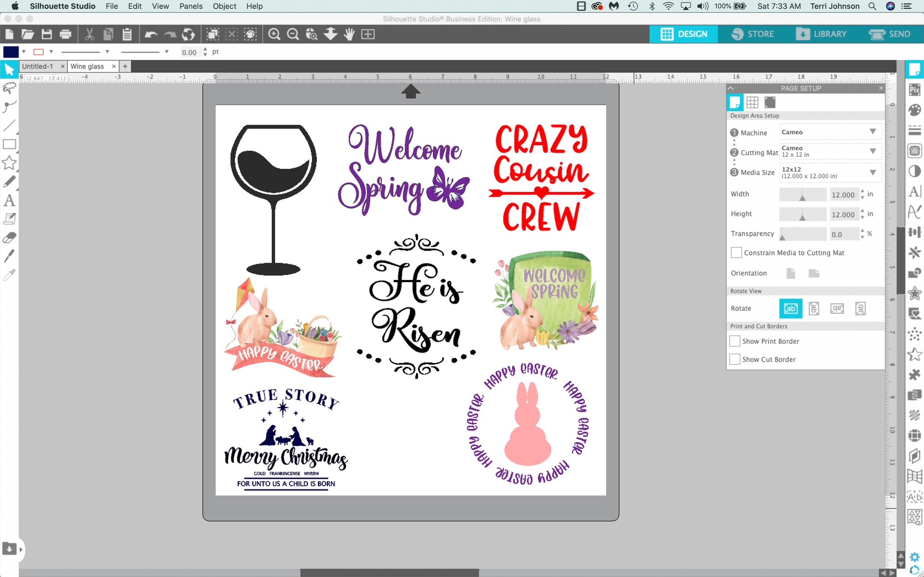Select the Text tool in left toolbar
The height and width of the screenshot is (577, 924).
point(9,200)
